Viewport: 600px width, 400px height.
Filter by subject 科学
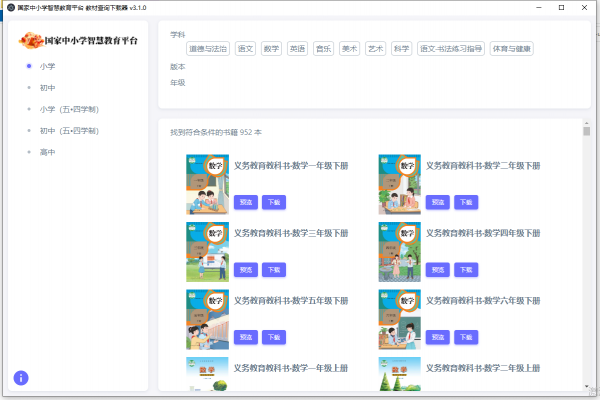coord(401,49)
